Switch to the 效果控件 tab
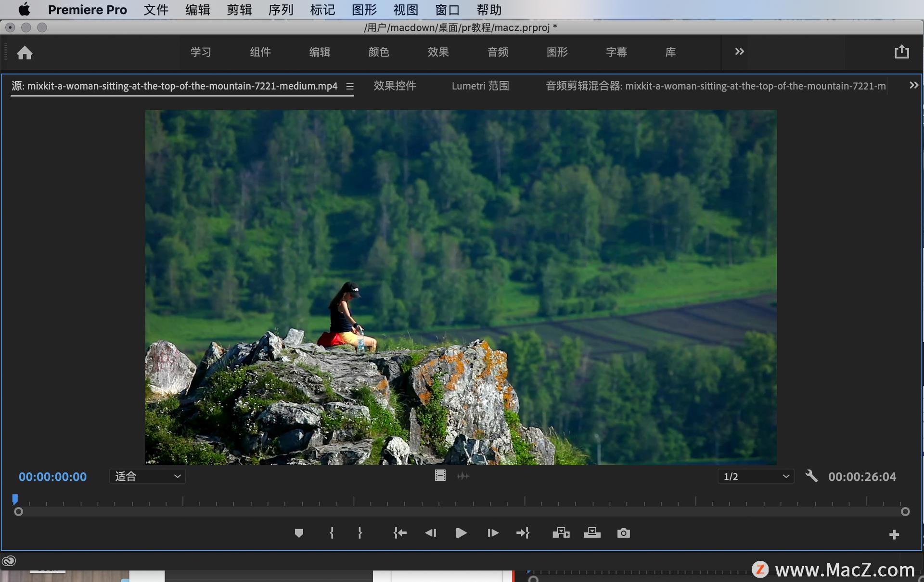This screenshot has height=582, width=924. coord(395,86)
